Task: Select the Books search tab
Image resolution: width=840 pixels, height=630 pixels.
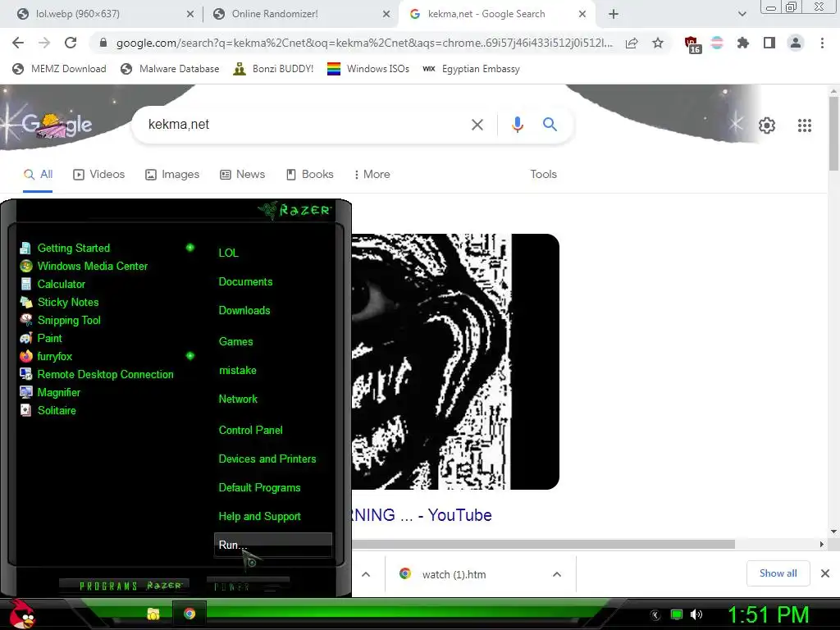Action: (x=309, y=175)
